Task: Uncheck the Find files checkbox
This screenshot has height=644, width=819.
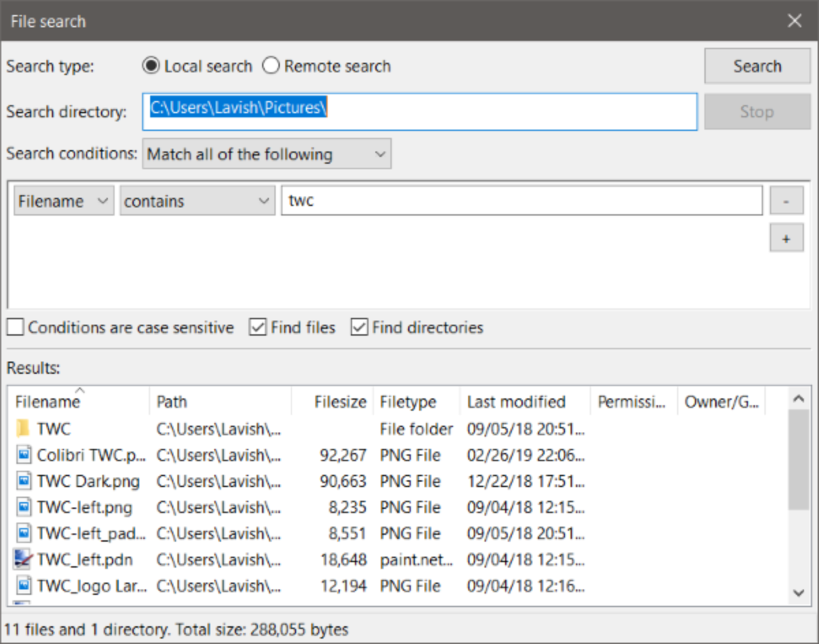Action: click(258, 328)
